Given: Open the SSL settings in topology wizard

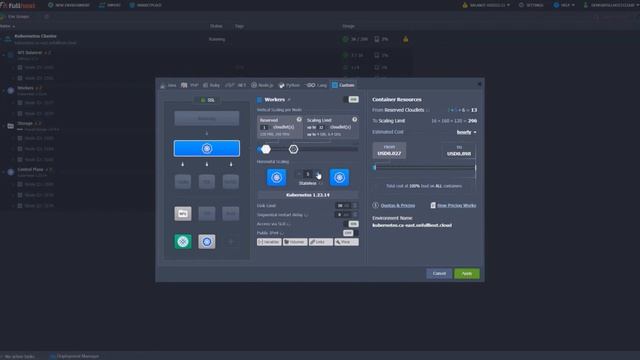Looking at the screenshot, I should click(x=207, y=100).
